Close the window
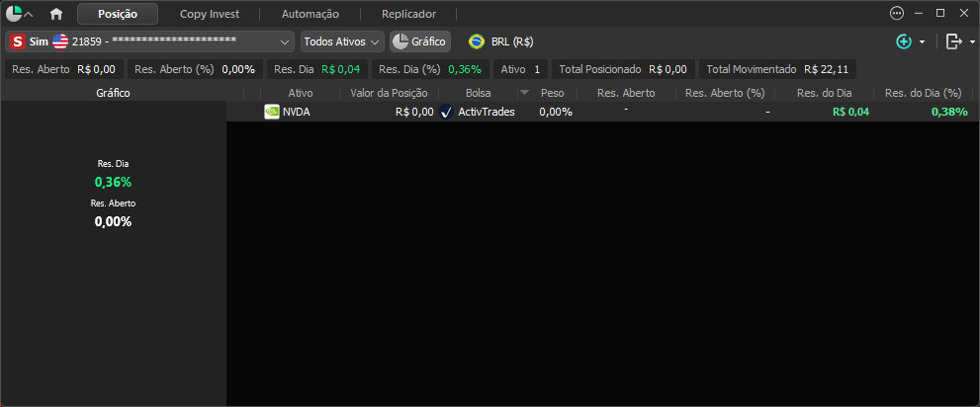Screen dimensions: 980x407 [963, 13]
